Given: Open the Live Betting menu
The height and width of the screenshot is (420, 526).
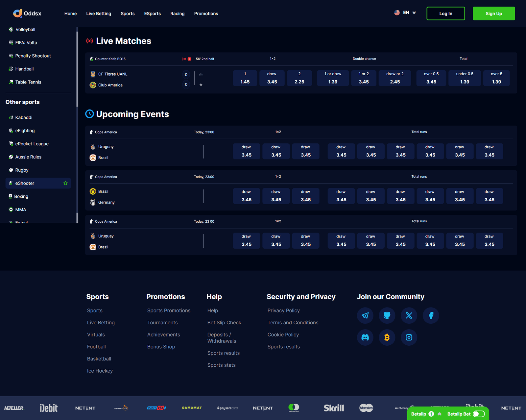Looking at the screenshot, I should [99, 13].
